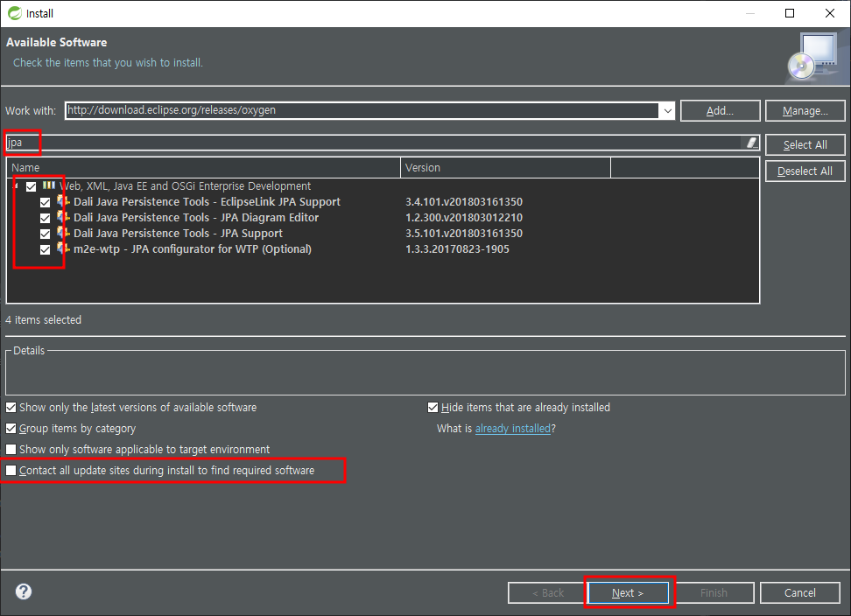Click version 1.2.300.v201803012210
The height and width of the screenshot is (616, 851).
click(464, 218)
